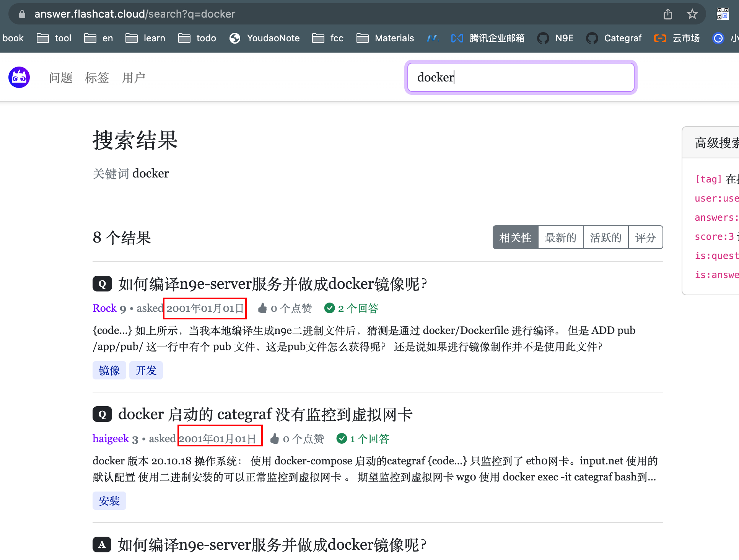Sort results by 活跃的
The width and height of the screenshot is (739, 560).
606,238
